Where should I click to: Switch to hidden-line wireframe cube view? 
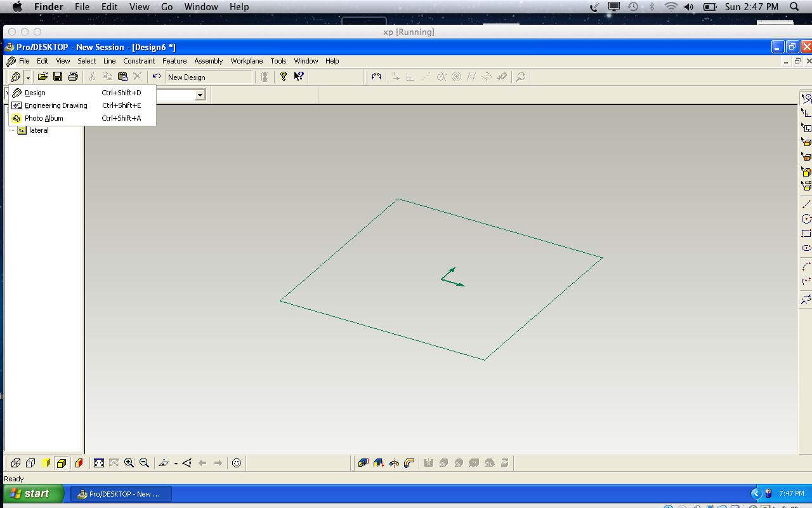(x=30, y=463)
